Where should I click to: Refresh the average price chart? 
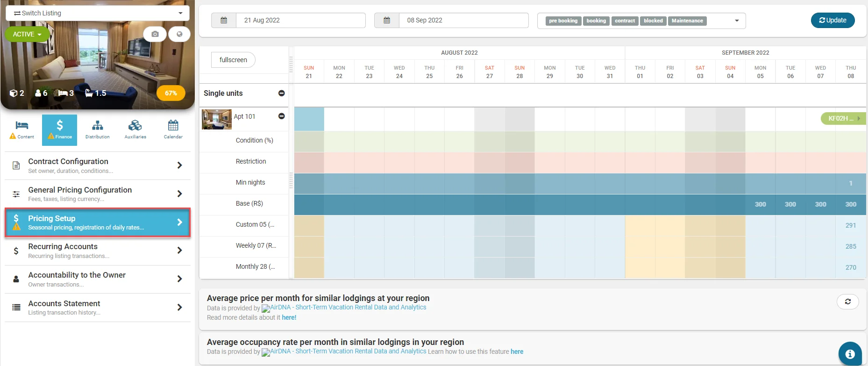848,301
